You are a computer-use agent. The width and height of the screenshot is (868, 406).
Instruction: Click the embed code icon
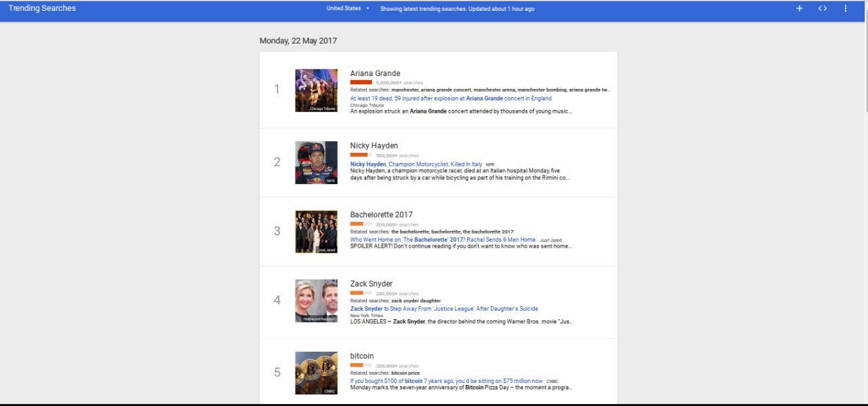coord(823,9)
